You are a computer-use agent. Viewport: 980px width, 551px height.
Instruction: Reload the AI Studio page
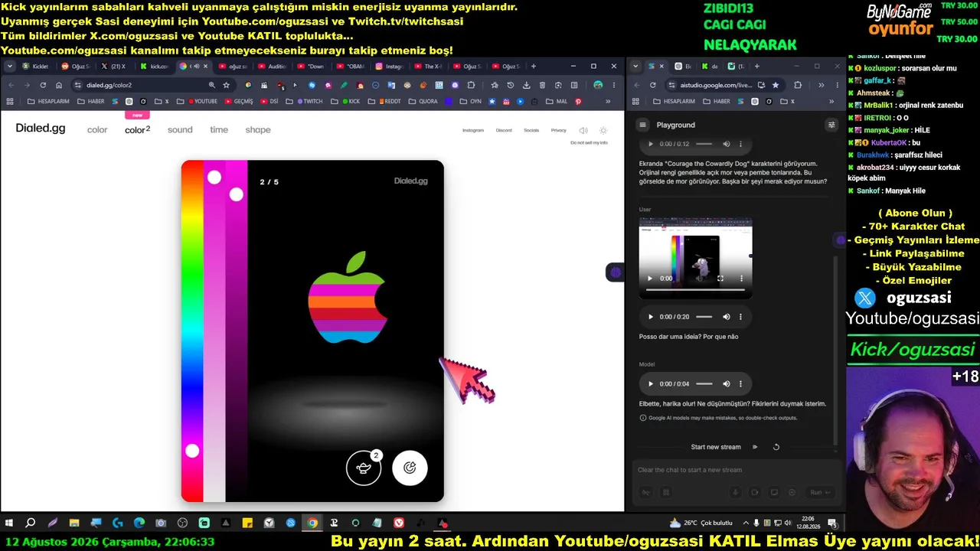click(x=652, y=85)
